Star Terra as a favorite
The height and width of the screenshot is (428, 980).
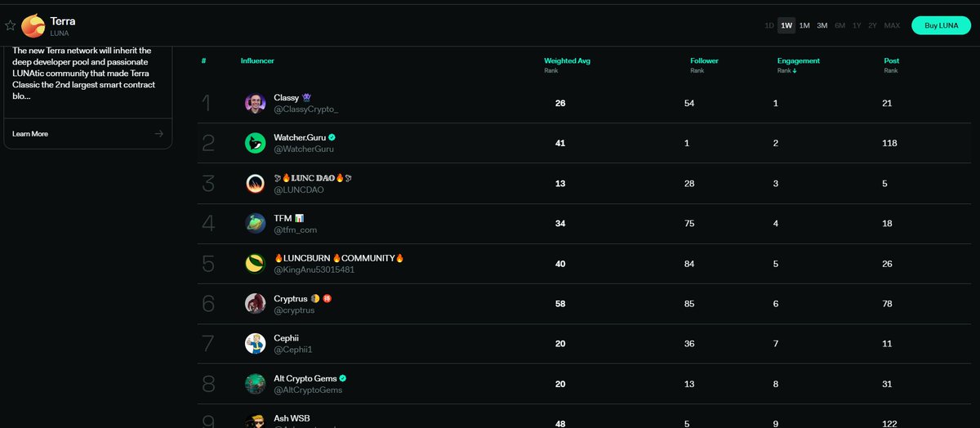click(x=10, y=25)
